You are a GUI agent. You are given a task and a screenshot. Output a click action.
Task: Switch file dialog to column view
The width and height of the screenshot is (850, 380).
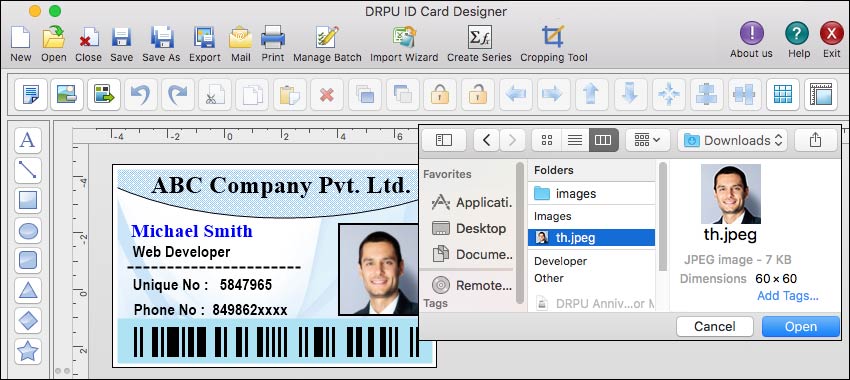[603, 140]
